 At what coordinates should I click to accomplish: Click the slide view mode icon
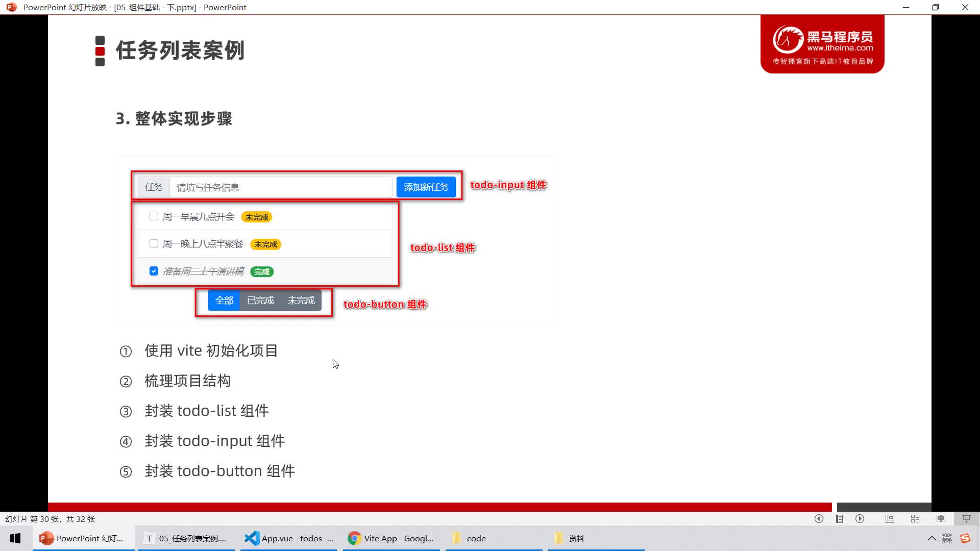click(x=889, y=519)
